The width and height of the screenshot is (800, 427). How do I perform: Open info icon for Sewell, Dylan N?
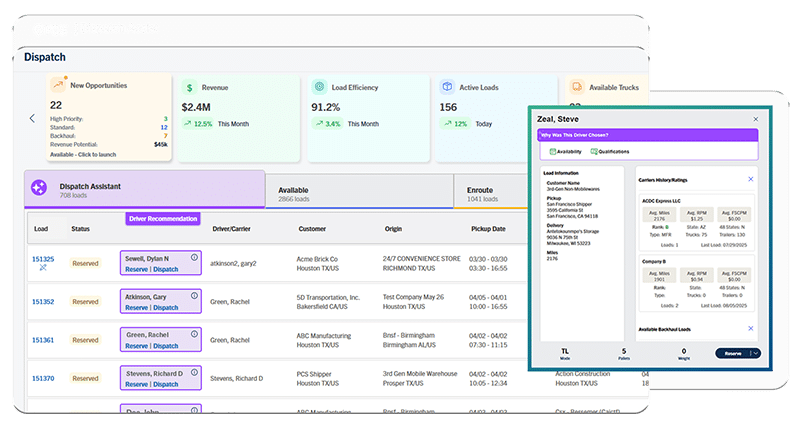(194, 258)
